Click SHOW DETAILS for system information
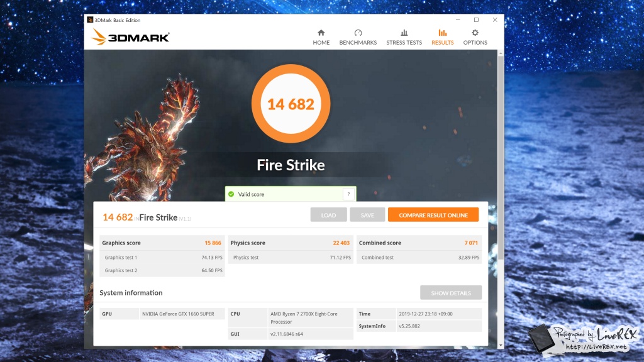The image size is (644, 362). [450, 293]
